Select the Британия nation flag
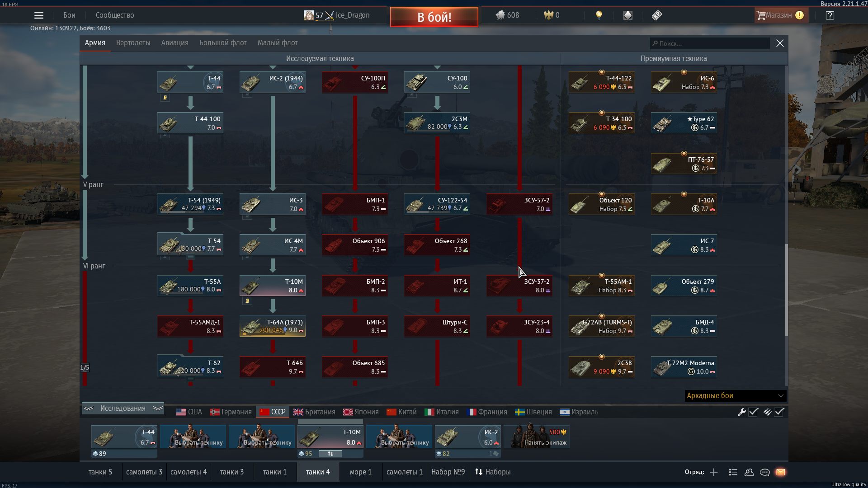868x488 pixels. click(314, 412)
